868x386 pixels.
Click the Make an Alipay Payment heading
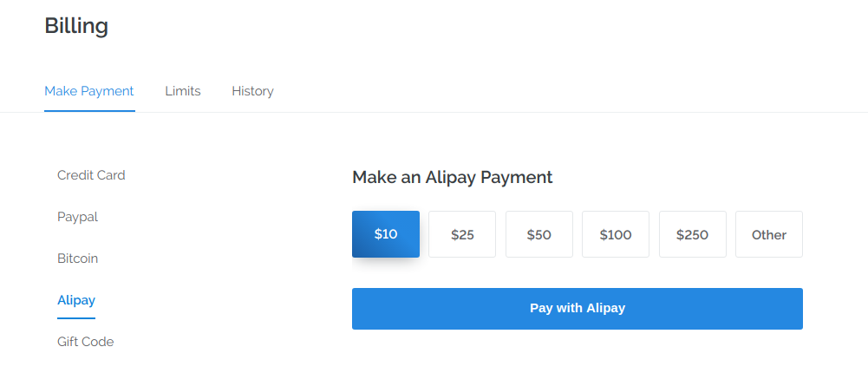pyautogui.click(x=453, y=177)
